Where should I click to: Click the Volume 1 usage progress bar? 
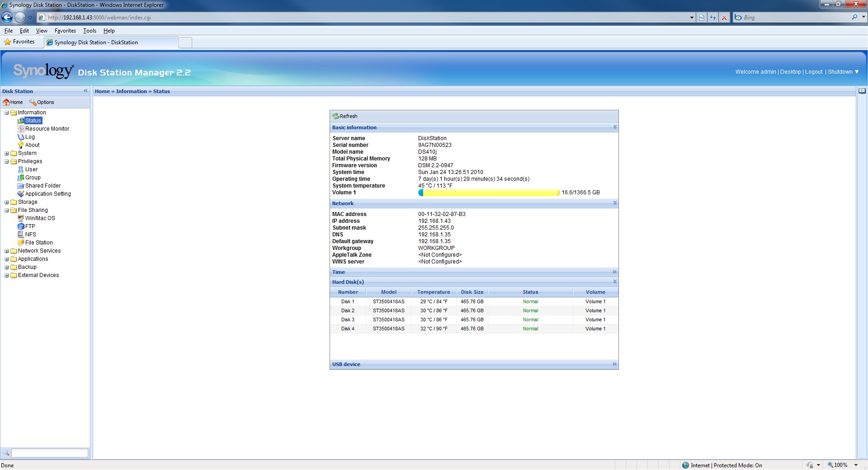[489, 193]
